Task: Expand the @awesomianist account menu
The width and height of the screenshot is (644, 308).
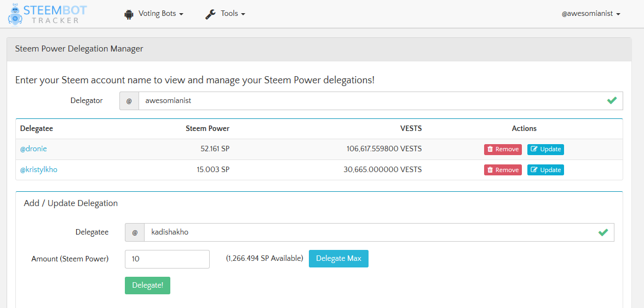Action: pos(591,14)
